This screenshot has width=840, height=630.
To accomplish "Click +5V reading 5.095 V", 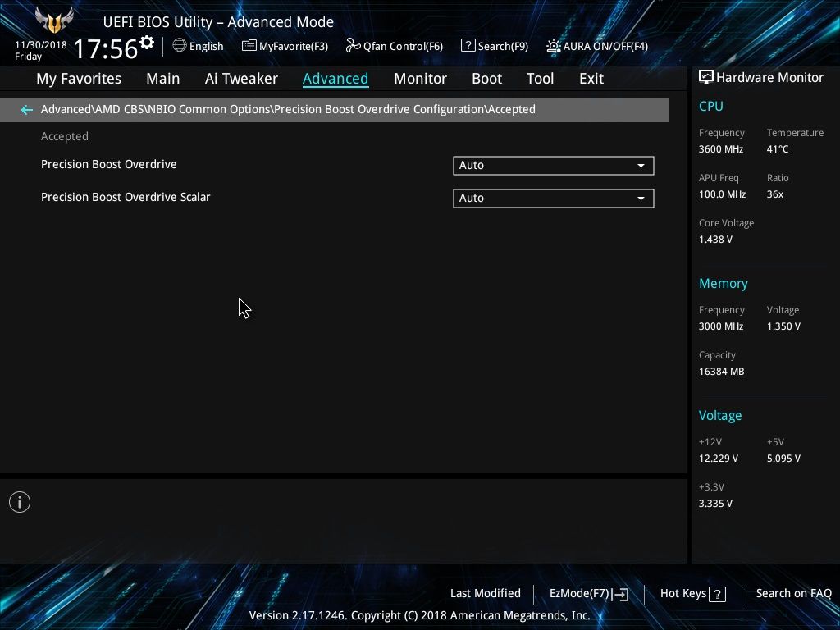I will (783, 459).
